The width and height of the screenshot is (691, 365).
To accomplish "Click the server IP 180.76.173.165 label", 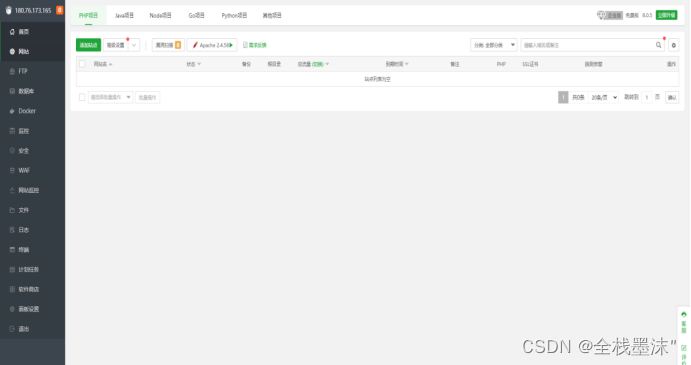I will click(33, 10).
